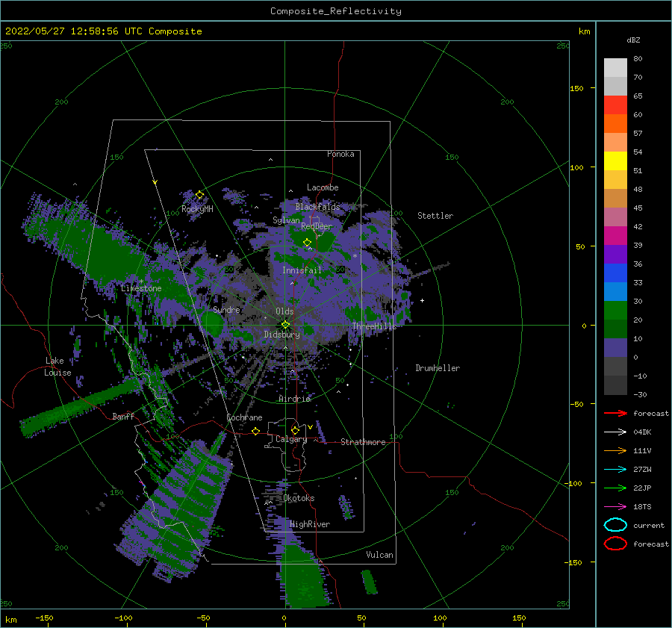The width and height of the screenshot is (672, 628).
Task: Click the 111V legend text
Action: [642, 450]
